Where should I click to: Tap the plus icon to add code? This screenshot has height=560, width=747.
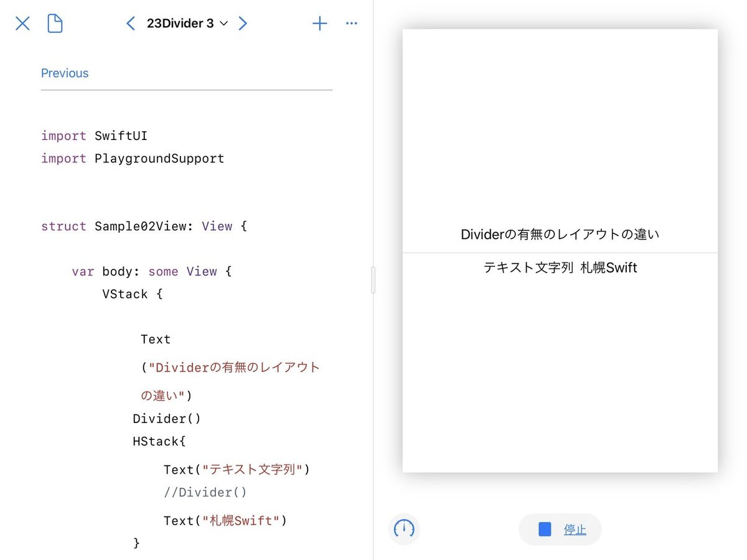pyautogui.click(x=319, y=24)
